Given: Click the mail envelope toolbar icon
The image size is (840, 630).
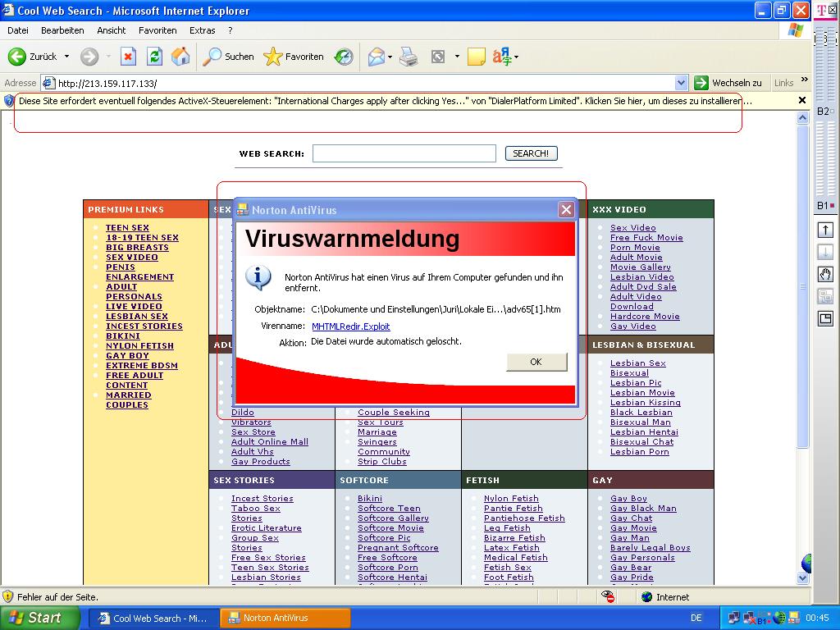Looking at the screenshot, I should [377, 57].
